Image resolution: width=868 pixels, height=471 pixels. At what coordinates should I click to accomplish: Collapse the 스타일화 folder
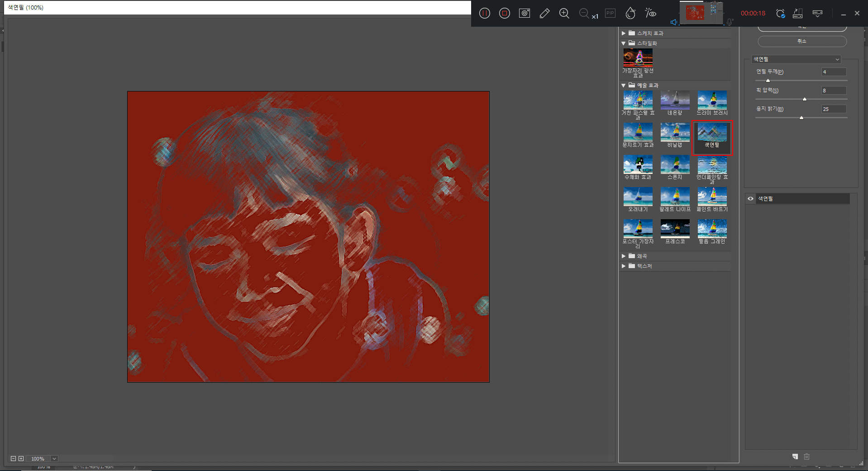pos(624,43)
